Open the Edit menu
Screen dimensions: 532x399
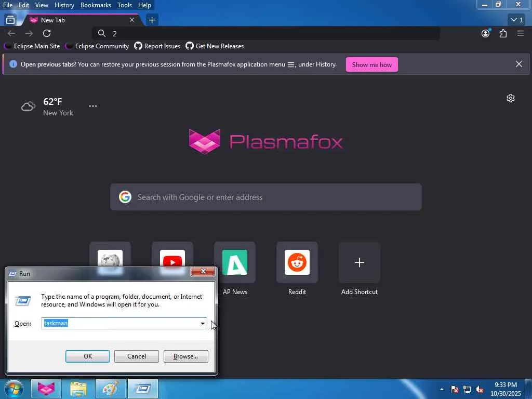pos(24,5)
